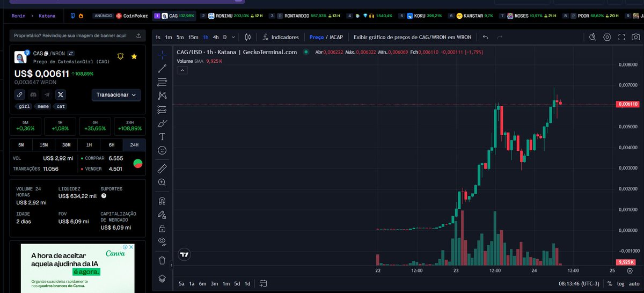This screenshot has height=293, width=644.
Task: Click the girl tag
Action: pyautogui.click(x=24, y=106)
